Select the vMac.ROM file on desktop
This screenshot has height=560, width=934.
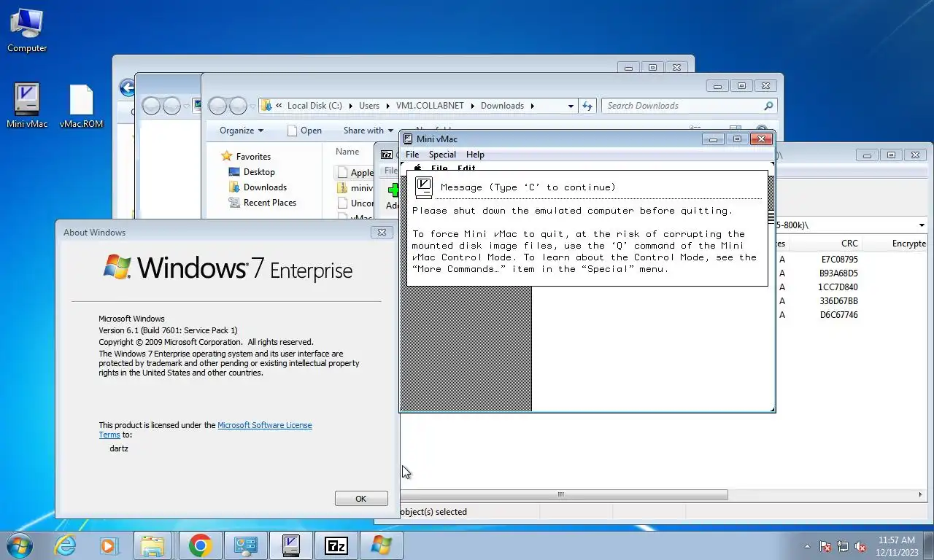(x=81, y=106)
